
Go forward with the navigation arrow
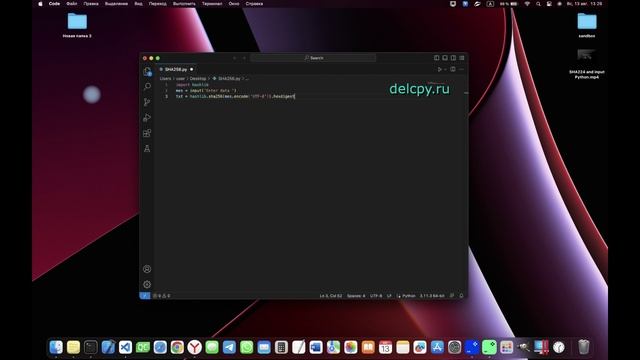coord(244,58)
